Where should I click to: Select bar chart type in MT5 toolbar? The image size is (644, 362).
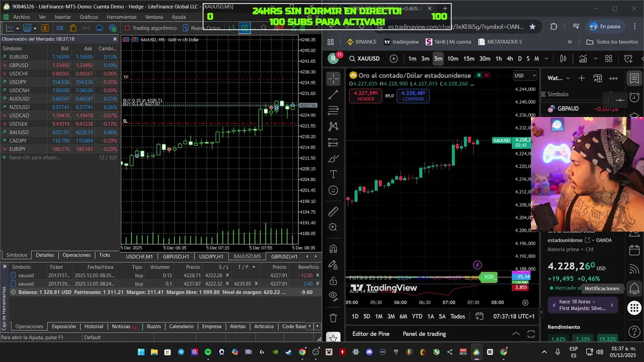pyautogui.click(x=232, y=28)
